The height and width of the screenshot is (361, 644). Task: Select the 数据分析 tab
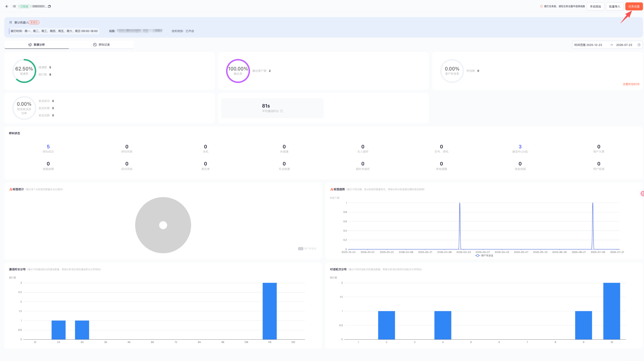click(37, 45)
